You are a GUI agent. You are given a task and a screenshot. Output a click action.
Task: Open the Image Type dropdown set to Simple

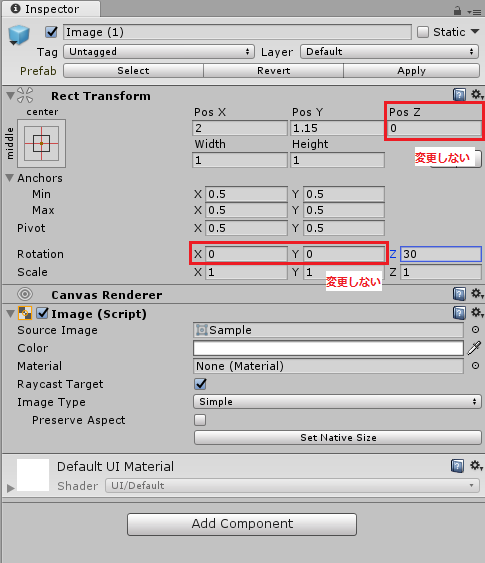(x=337, y=401)
